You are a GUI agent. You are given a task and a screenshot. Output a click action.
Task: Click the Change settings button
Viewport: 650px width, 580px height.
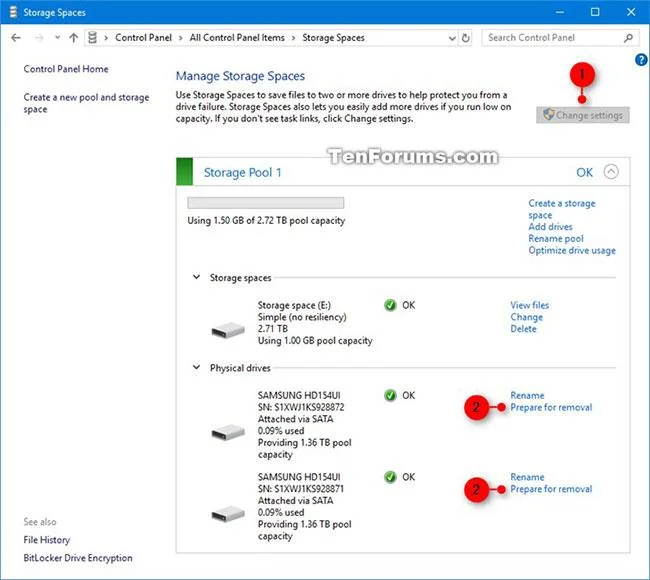pos(582,115)
